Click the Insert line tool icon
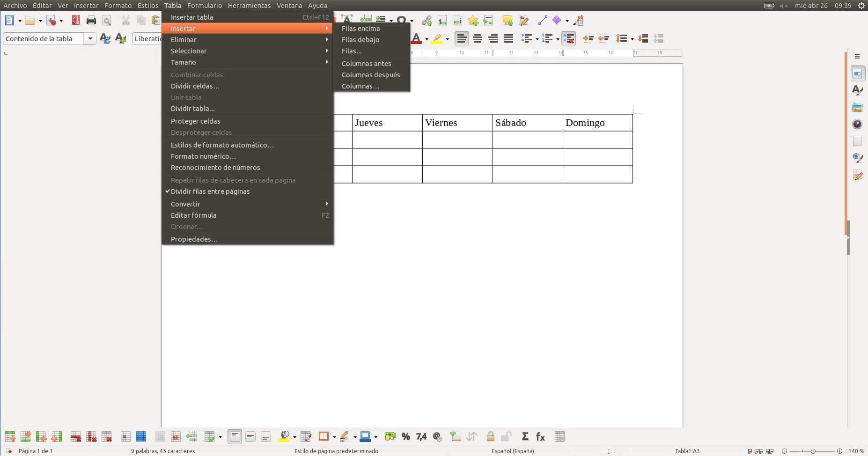The height and width of the screenshot is (456, 868). [x=542, y=21]
